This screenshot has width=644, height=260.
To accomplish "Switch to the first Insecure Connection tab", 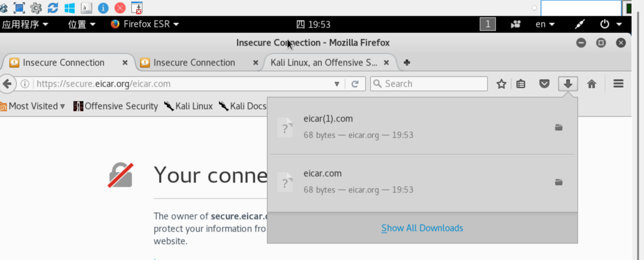I will click(68, 63).
